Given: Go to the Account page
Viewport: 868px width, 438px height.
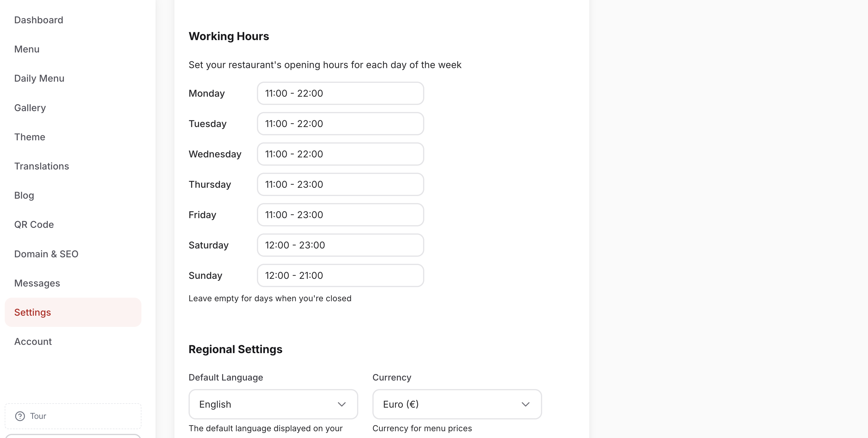Looking at the screenshot, I should 33,342.
